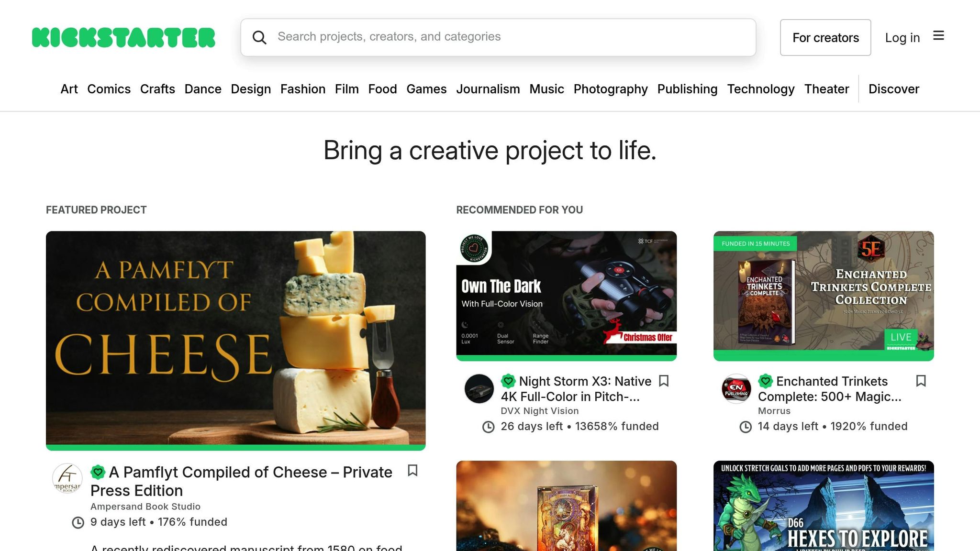Bookmark the Night Storm X3 project

click(x=664, y=381)
